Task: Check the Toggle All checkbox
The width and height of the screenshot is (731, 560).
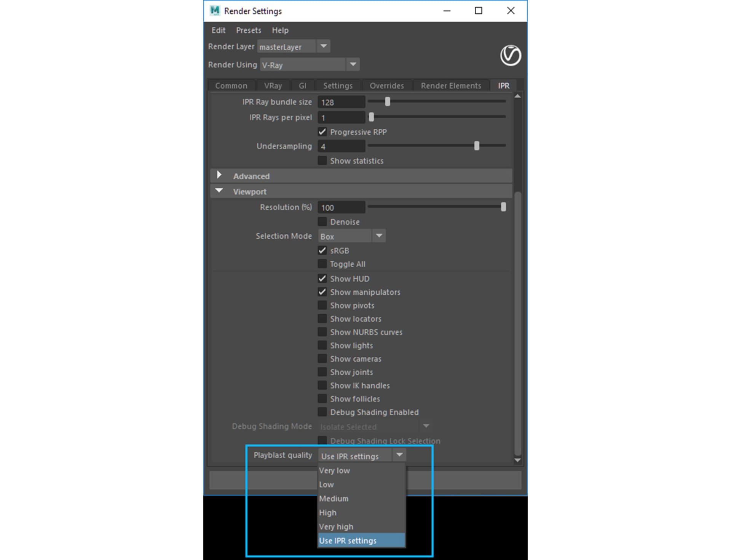Action: (322, 264)
